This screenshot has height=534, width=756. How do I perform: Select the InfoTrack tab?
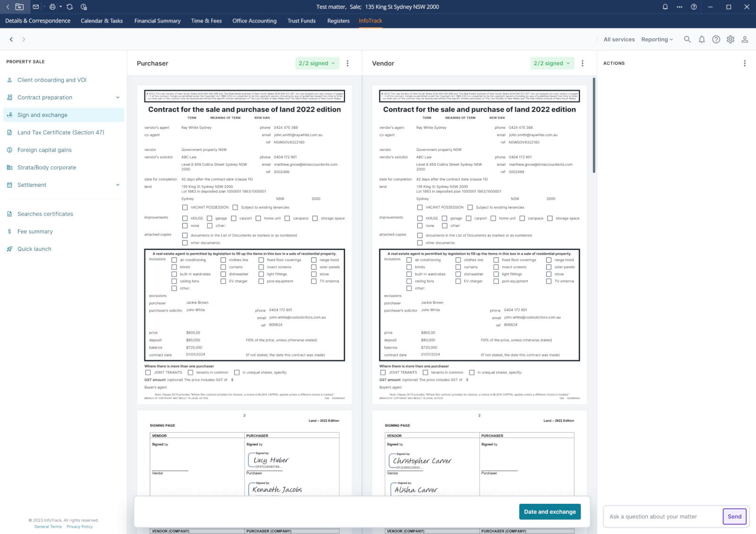pos(370,21)
